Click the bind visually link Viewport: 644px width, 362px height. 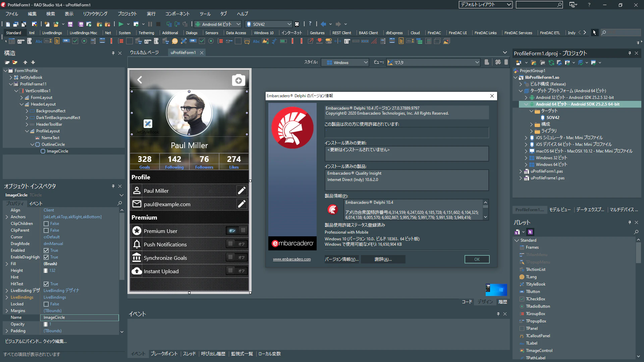tap(23, 341)
